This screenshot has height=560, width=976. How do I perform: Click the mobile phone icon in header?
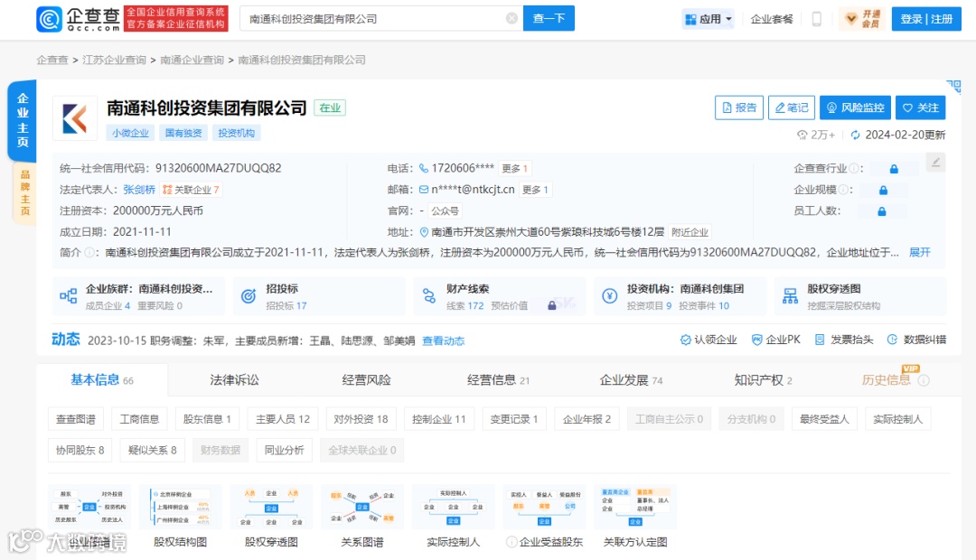tap(817, 19)
